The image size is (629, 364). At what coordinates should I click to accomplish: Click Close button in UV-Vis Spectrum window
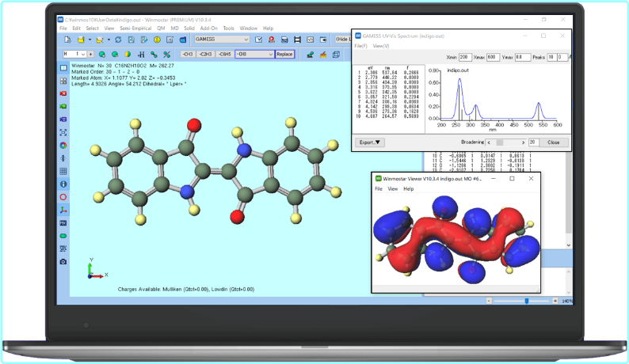pos(553,142)
